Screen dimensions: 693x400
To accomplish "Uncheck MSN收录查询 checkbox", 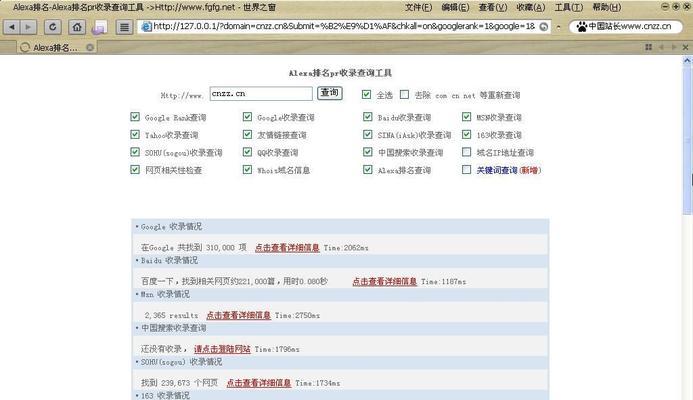I will (466, 117).
